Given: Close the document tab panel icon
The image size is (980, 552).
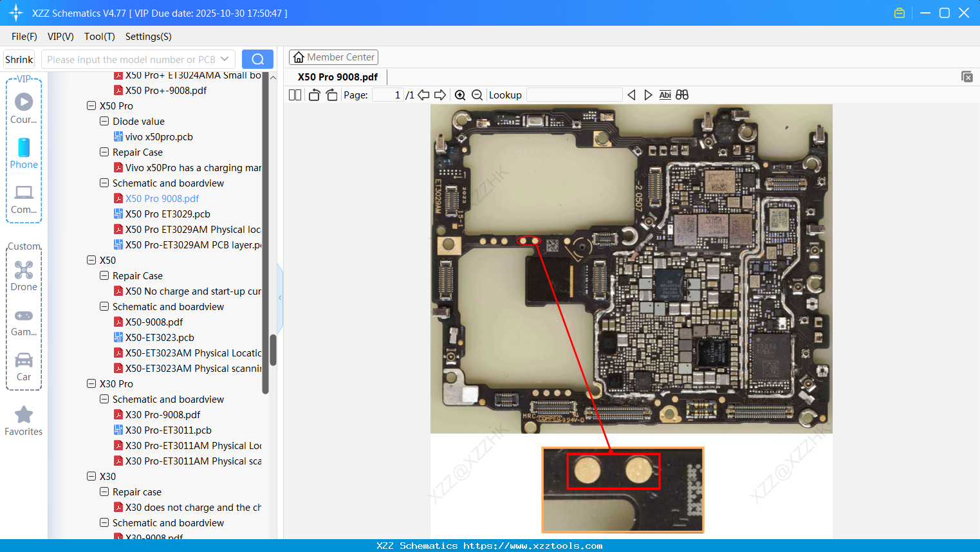Looking at the screenshot, I should [966, 77].
